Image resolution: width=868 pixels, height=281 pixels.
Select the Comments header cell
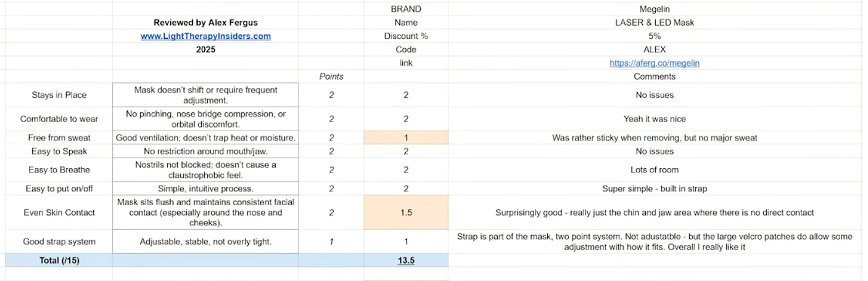pos(655,76)
